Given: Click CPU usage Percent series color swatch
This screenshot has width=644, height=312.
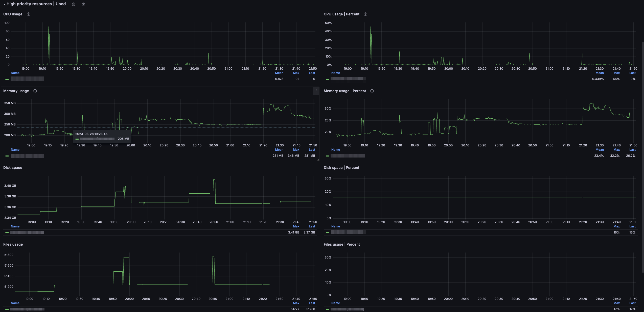Looking at the screenshot, I should click(328, 79).
